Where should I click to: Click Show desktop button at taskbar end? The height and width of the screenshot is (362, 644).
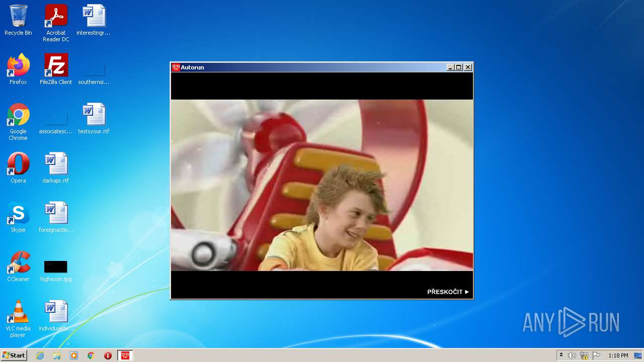(x=638, y=355)
